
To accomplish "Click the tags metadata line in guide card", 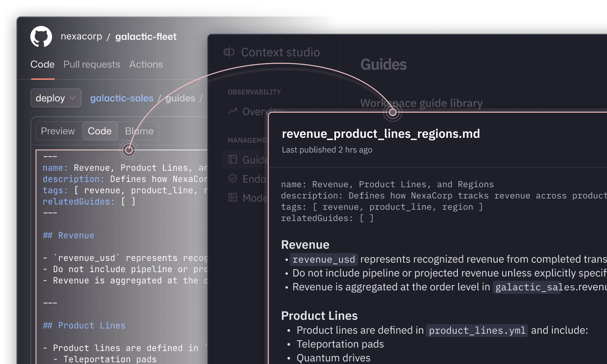I will click(382, 207).
